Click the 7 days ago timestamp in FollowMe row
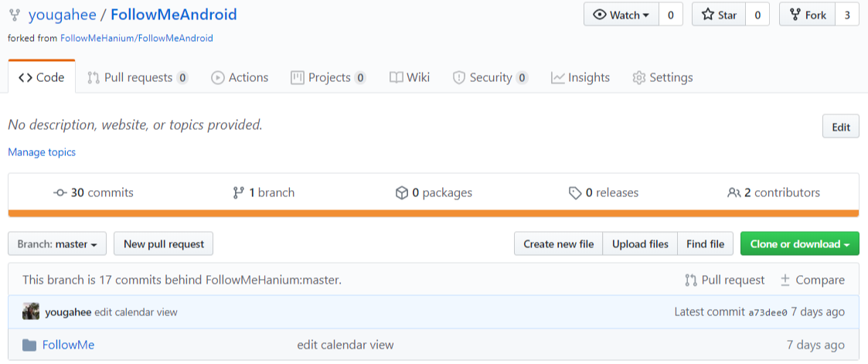Viewport: 868px width, 364px height. point(816,345)
